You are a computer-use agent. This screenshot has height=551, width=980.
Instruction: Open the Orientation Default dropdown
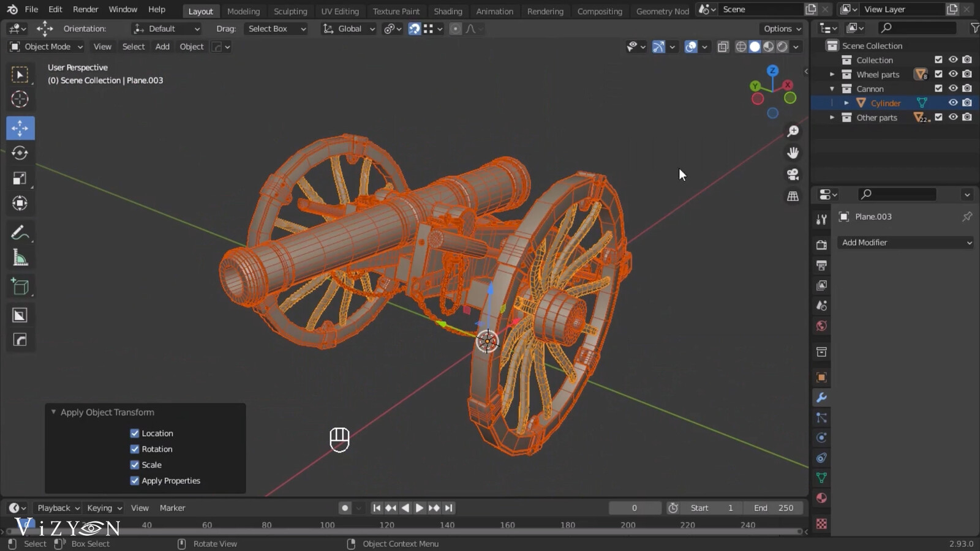pyautogui.click(x=167, y=29)
